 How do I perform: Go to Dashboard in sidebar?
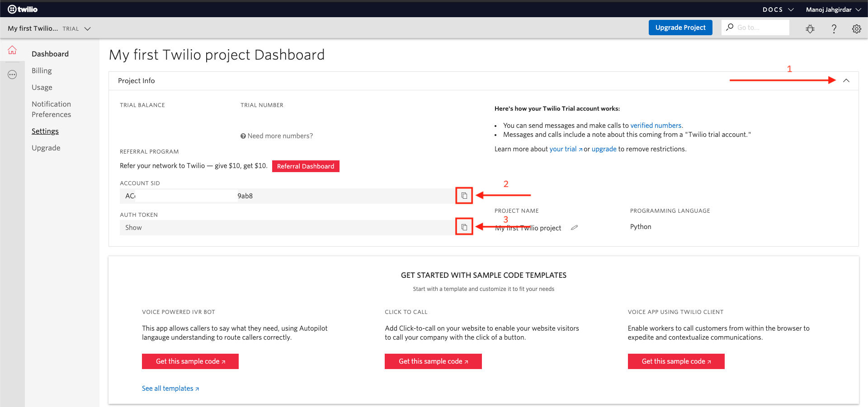click(50, 54)
